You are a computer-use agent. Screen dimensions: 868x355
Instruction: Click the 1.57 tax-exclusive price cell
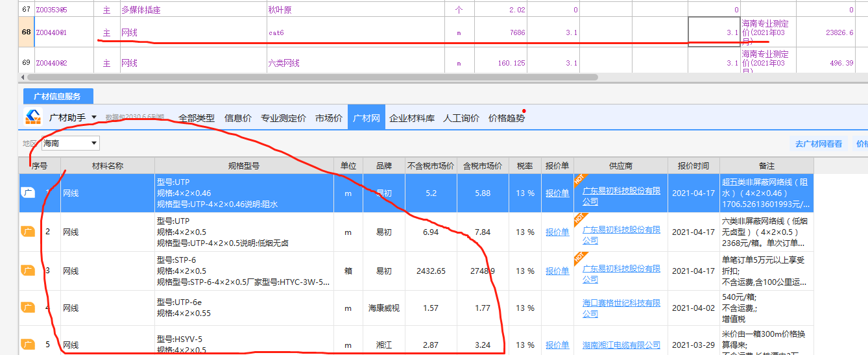(431, 308)
